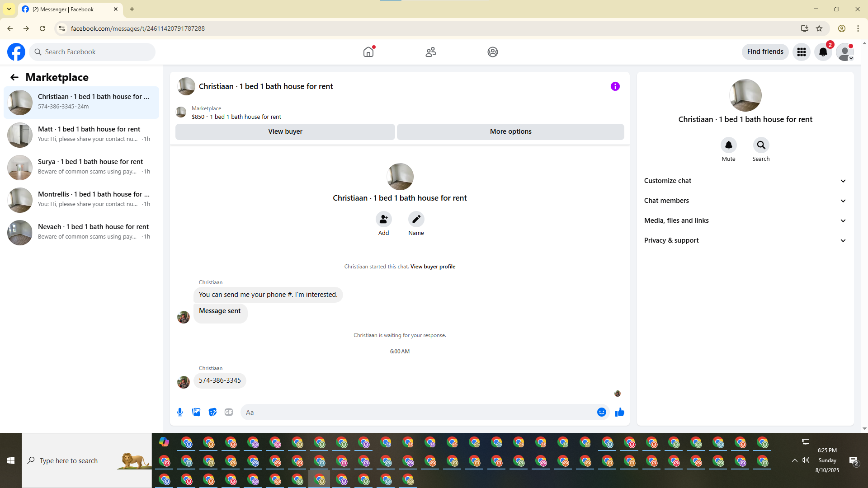Send a thumbs-up like
The height and width of the screenshot is (488, 868).
(x=619, y=412)
